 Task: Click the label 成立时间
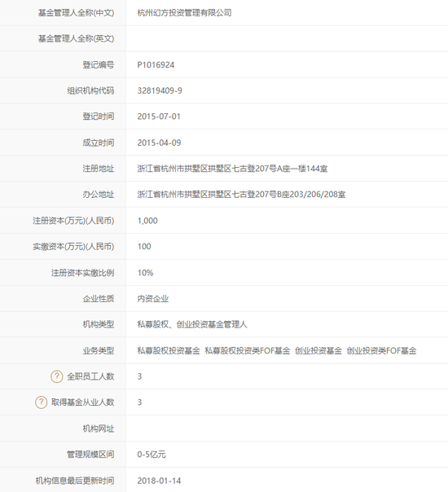(x=99, y=143)
